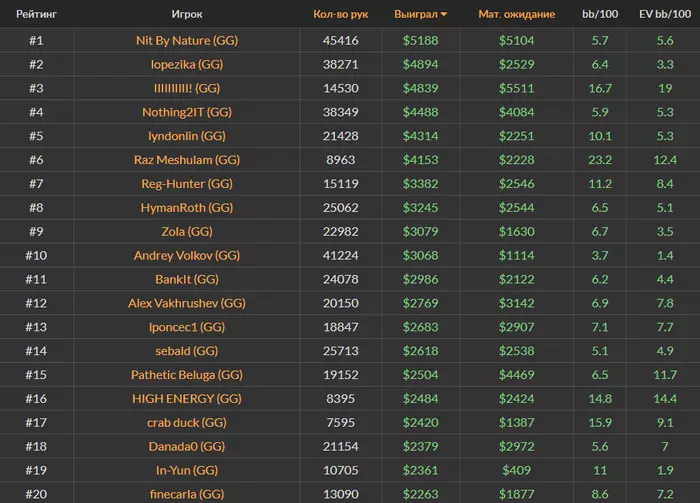The height and width of the screenshot is (503, 700).
Task: Click the sort arrow beside Выиграл header
Action: pos(444,15)
